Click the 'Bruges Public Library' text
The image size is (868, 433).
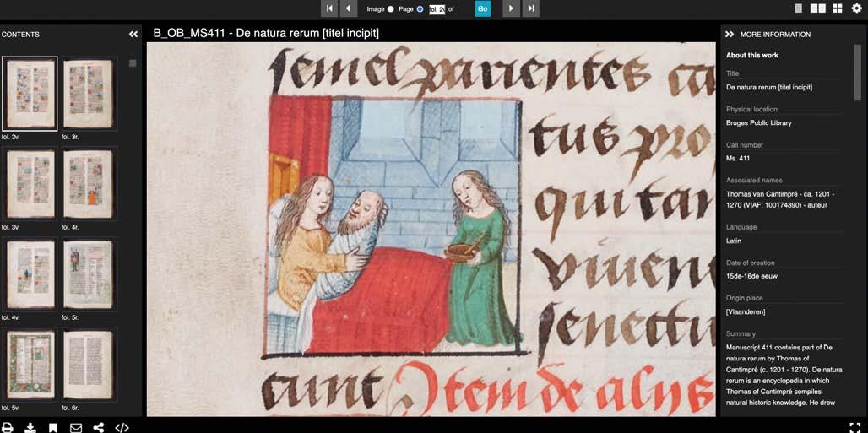click(759, 123)
